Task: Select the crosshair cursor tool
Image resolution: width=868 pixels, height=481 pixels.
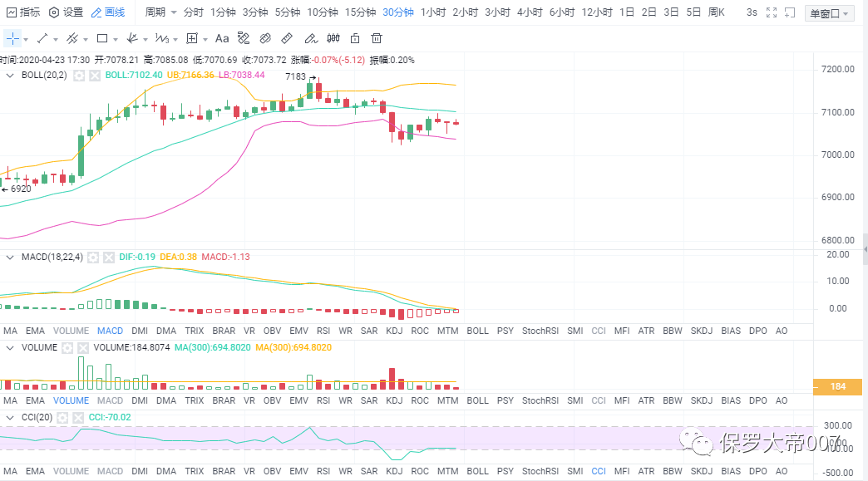Action: coord(12,38)
